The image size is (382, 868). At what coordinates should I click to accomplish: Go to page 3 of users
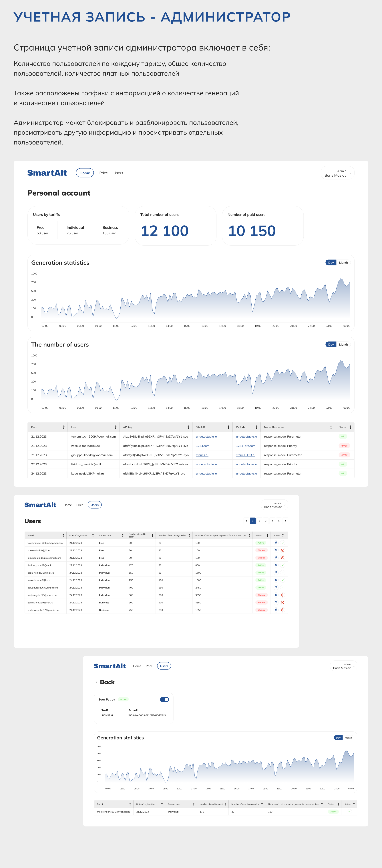(266, 521)
